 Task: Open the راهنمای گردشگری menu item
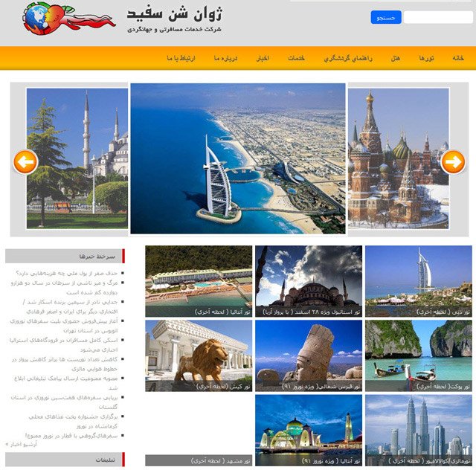(x=348, y=58)
